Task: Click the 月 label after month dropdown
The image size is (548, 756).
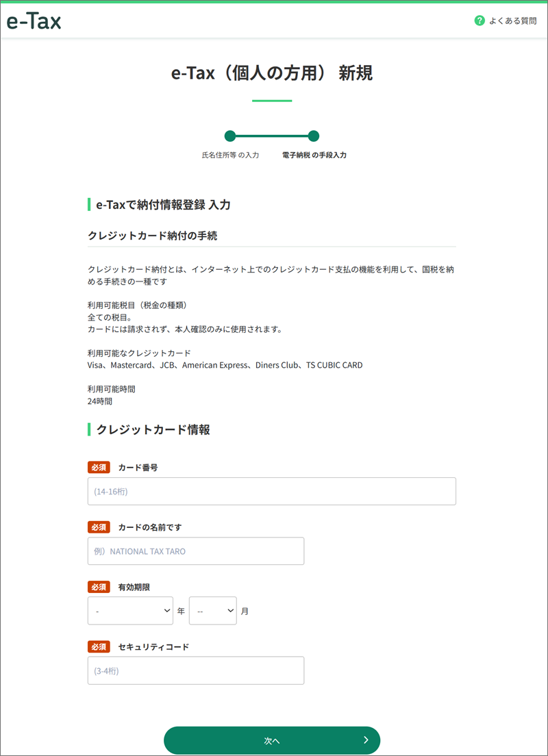Action: click(x=245, y=612)
